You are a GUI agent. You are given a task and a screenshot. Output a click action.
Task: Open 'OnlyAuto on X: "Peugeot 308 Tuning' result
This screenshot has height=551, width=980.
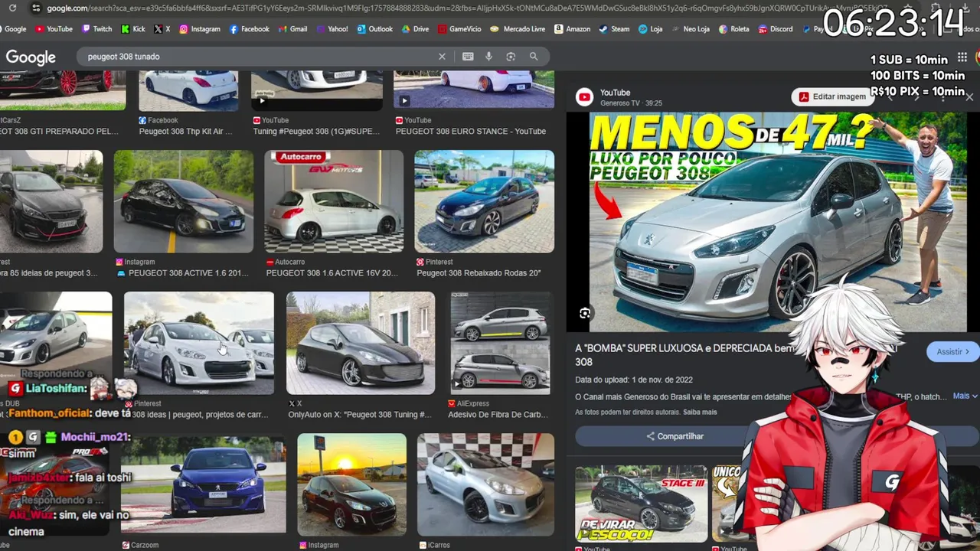(x=360, y=415)
